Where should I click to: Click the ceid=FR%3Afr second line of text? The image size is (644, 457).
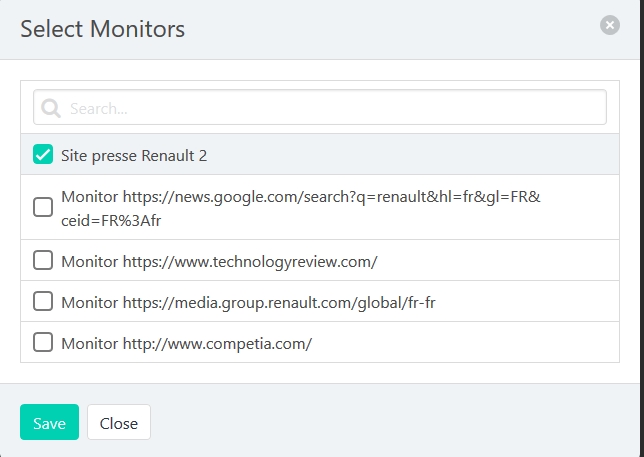111,220
